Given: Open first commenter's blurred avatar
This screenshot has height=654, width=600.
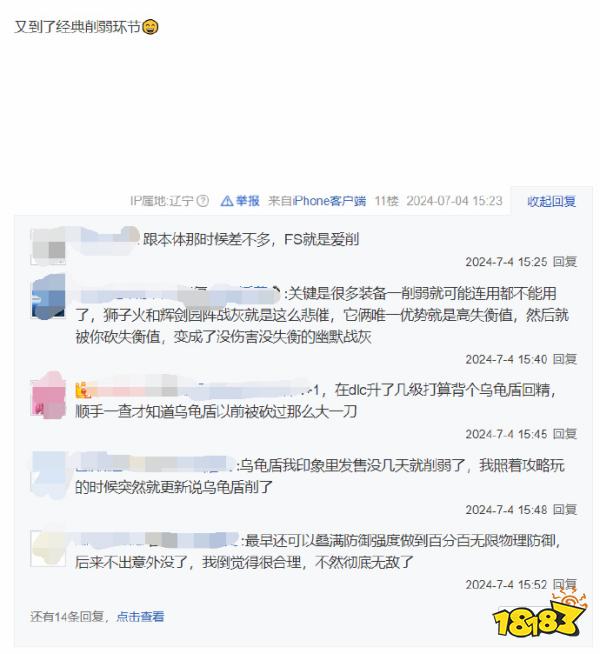Looking at the screenshot, I should tap(49, 246).
